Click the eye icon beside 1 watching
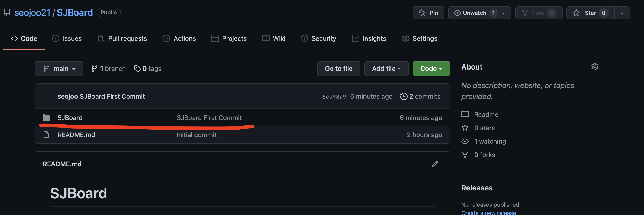 pos(465,141)
